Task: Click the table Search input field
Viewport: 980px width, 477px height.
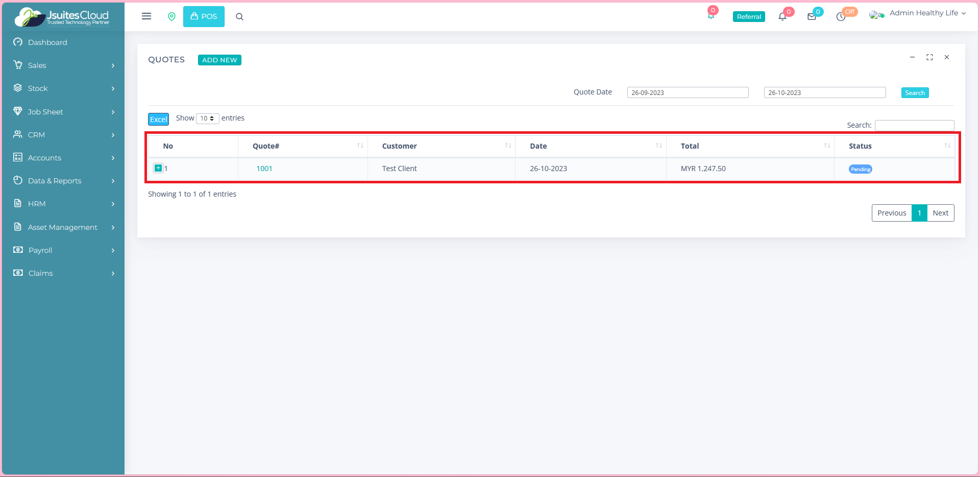Action: click(x=914, y=125)
